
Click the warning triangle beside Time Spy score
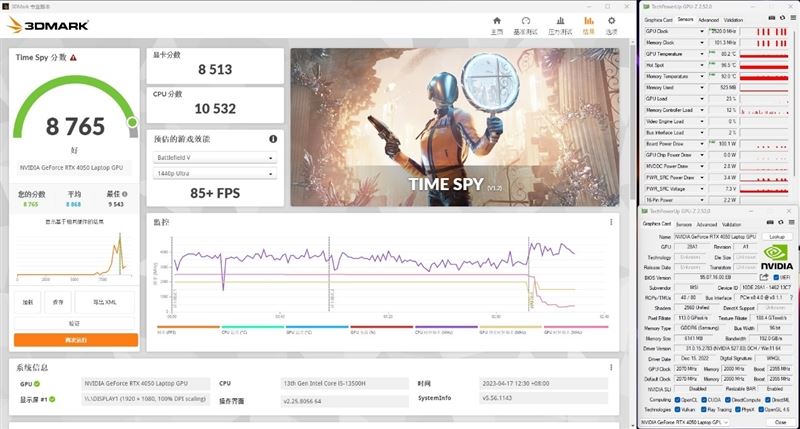(73, 58)
